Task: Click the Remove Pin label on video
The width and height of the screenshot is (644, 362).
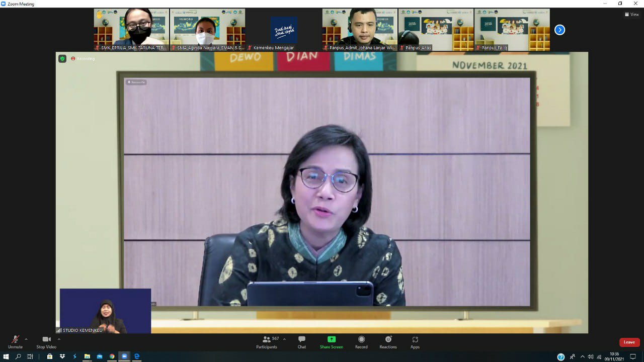Action: pos(136,82)
